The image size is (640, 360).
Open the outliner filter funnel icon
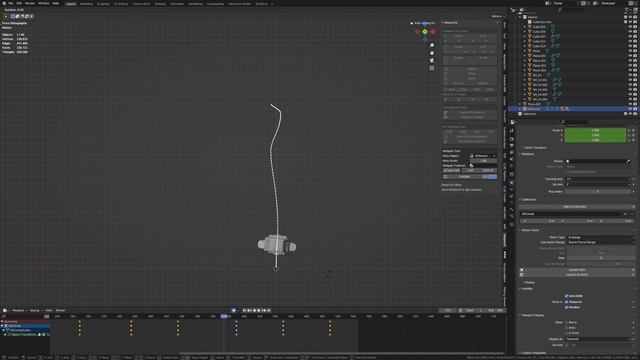tap(627, 10)
